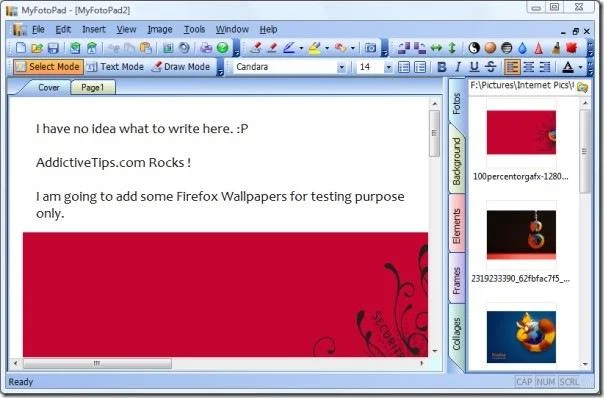Open the View menu

click(x=126, y=29)
